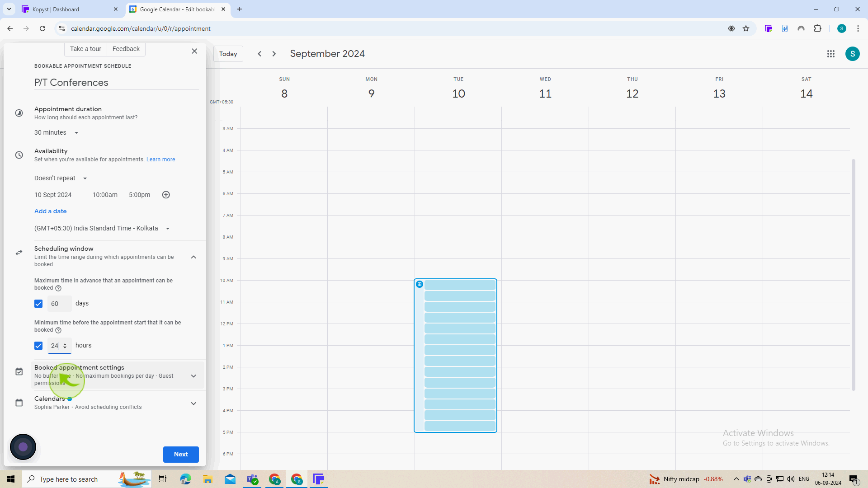Click the availability clock icon
This screenshot has width=868, height=488.
coord(19,155)
